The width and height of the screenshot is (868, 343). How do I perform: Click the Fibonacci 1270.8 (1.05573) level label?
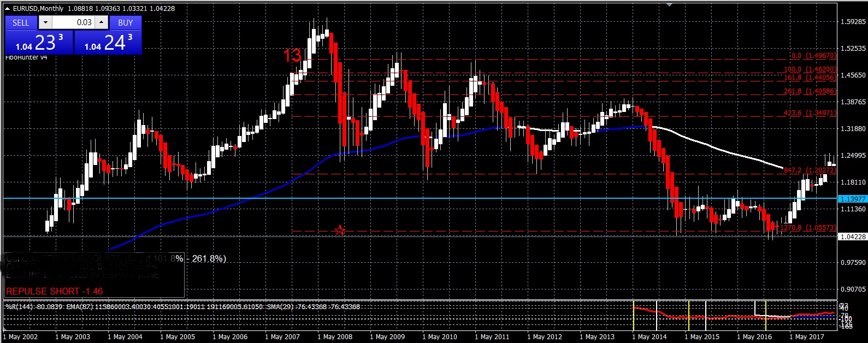click(x=808, y=228)
